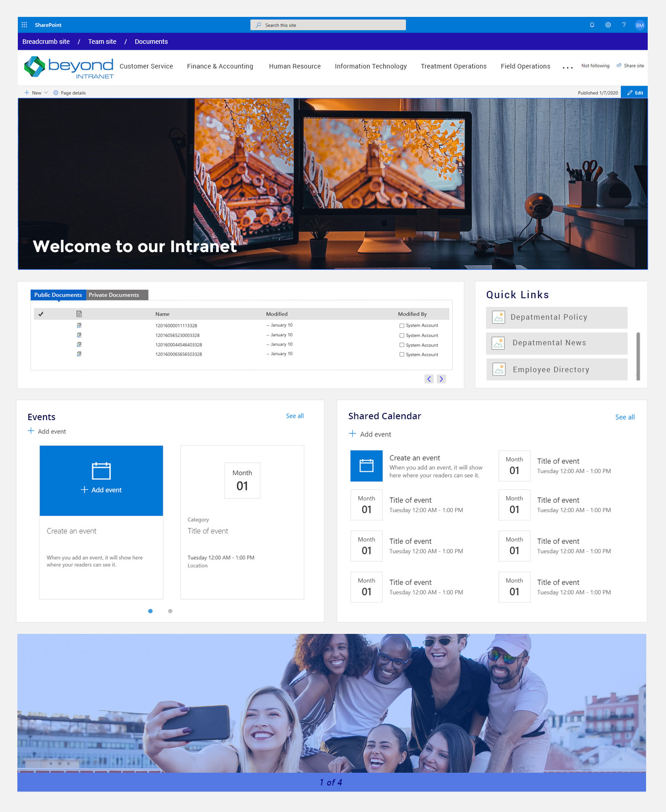The width and height of the screenshot is (666, 812).
Task: Click the 1 of 4 slideshow indicator bar
Action: (x=332, y=782)
